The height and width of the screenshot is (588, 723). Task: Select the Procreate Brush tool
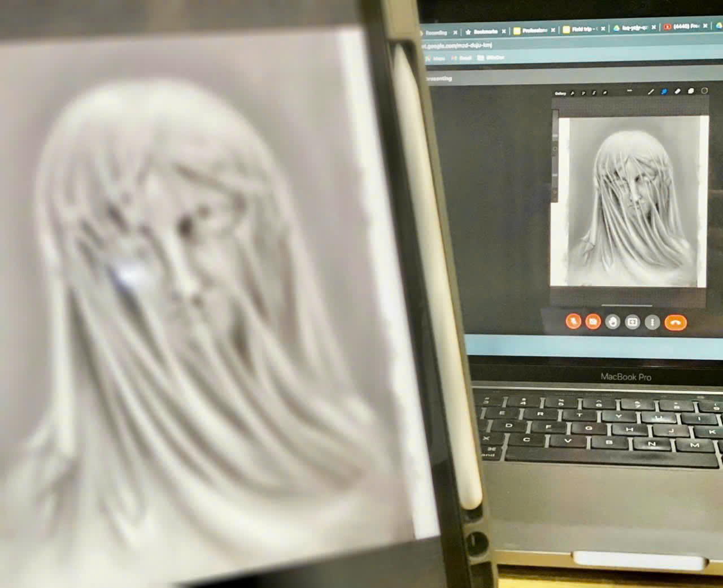click(651, 92)
